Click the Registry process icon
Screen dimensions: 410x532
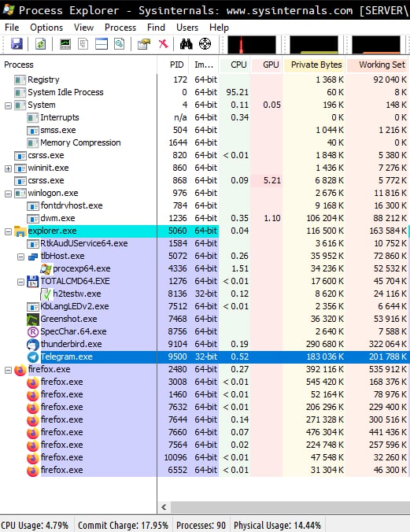point(20,80)
